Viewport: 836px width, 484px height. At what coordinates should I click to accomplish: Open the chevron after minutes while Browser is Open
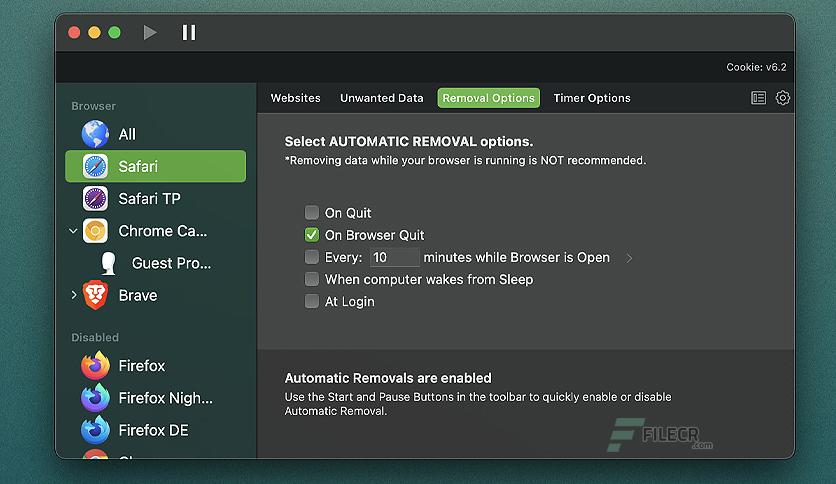tap(629, 258)
